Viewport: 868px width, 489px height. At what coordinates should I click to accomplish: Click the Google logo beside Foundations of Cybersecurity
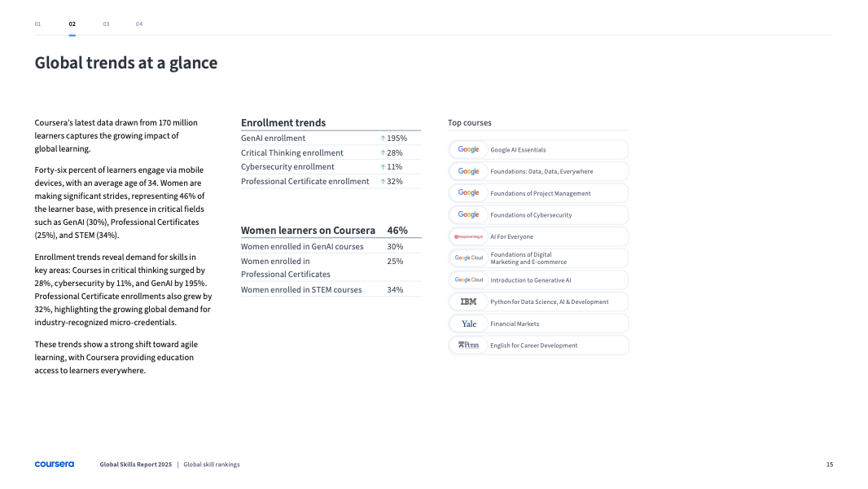point(468,215)
